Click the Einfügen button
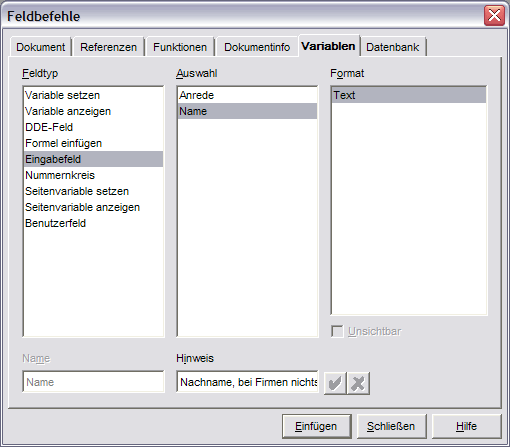510x447 pixels. 316,426
